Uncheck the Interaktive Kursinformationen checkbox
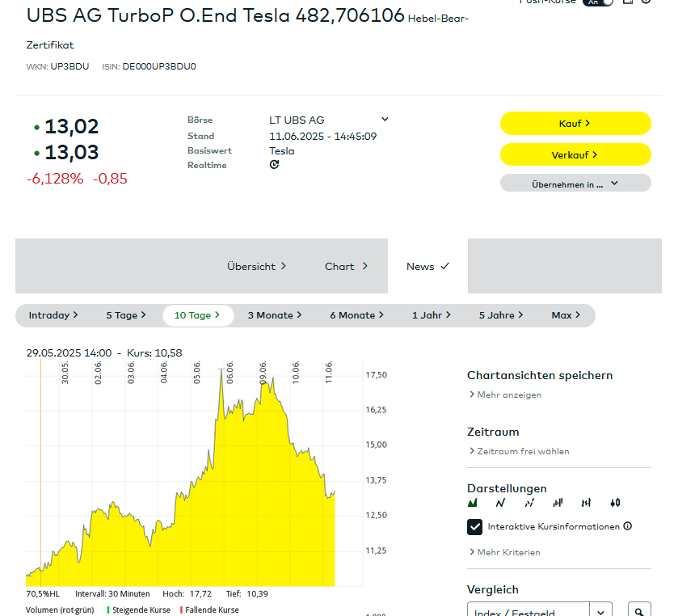Screen dimensions: 678x616 (x=475, y=527)
